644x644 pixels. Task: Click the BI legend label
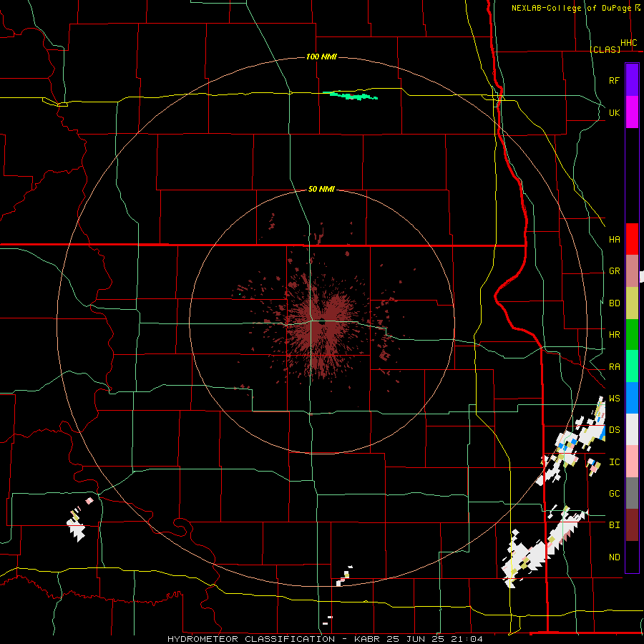pos(614,525)
